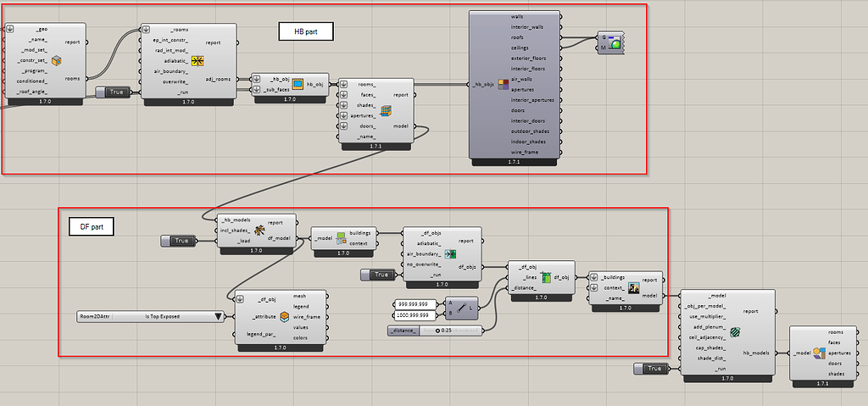Click the colors output label
Viewport: 868px width, 406px height.
pos(301,337)
